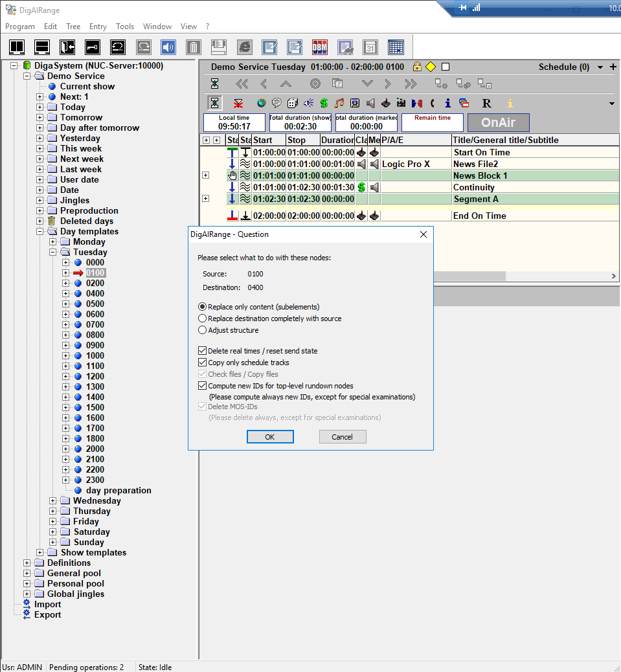The height and width of the screenshot is (672, 621).
Task: Open the DBM database tool
Action: coord(320,47)
